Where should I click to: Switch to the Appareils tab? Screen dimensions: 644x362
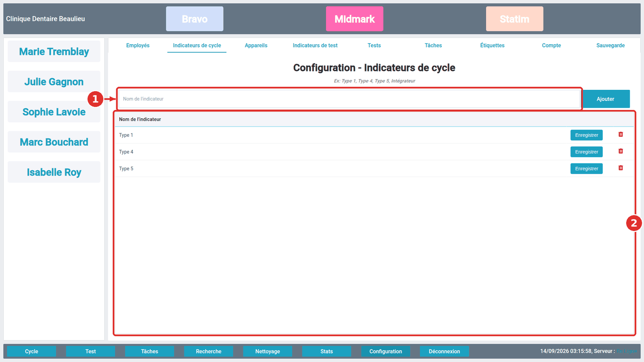256,46
